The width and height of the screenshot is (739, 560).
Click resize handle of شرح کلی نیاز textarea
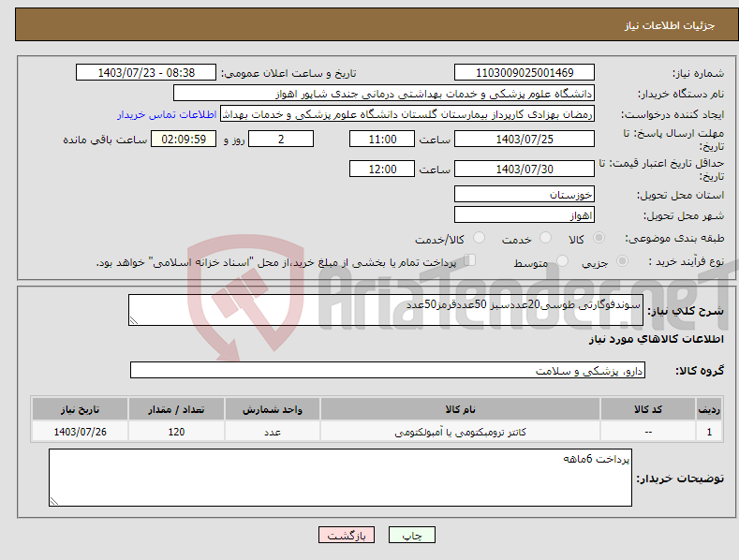pos(134,320)
